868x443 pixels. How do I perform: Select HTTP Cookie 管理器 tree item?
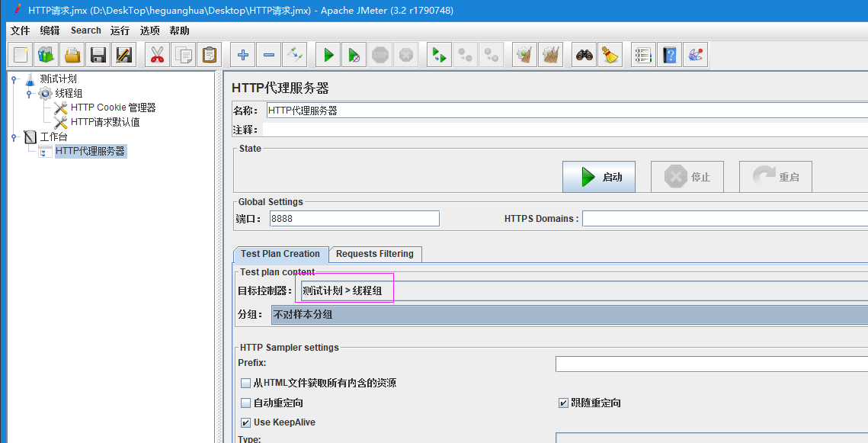(x=113, y=108)
